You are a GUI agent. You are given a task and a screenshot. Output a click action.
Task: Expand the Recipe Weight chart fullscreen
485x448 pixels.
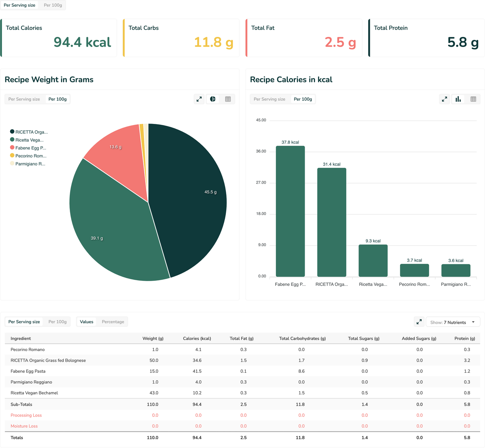point(199,99)
